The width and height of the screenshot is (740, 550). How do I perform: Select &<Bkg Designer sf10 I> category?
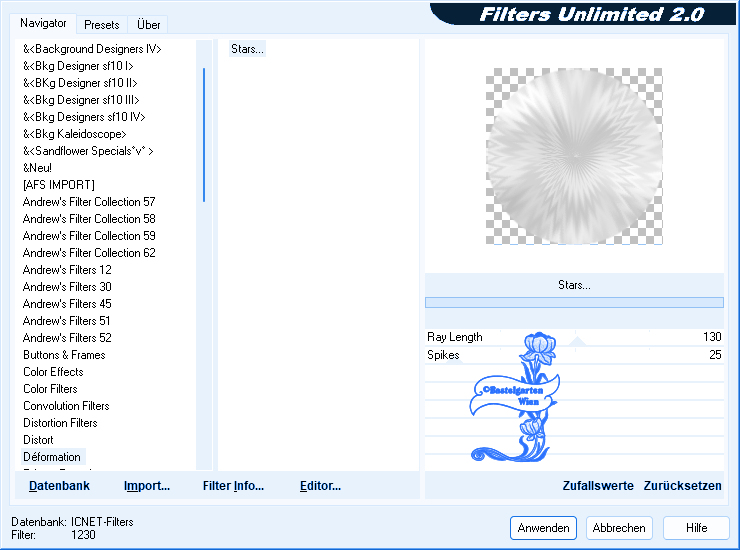click(x=78, y=66)
